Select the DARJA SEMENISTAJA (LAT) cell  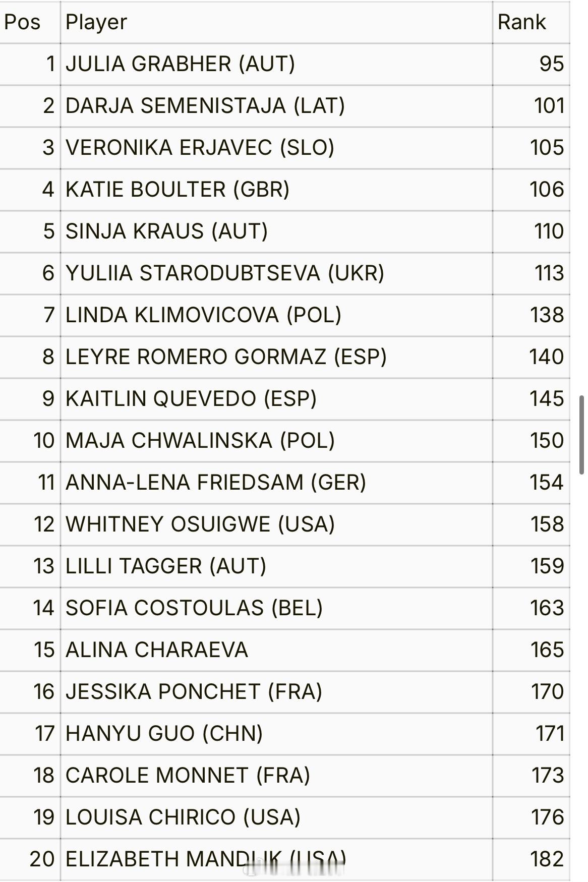[276, 106]
